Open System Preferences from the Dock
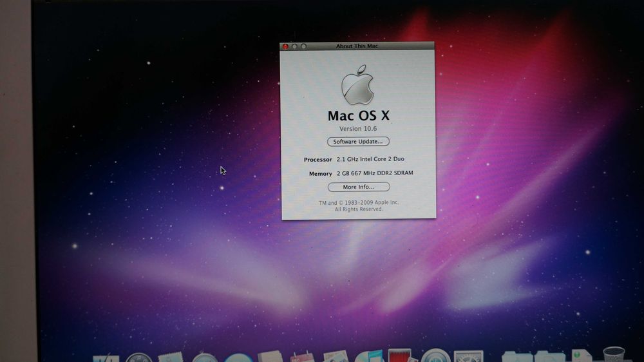This screenshot has height=362, width=644. [x=468, y=356]
